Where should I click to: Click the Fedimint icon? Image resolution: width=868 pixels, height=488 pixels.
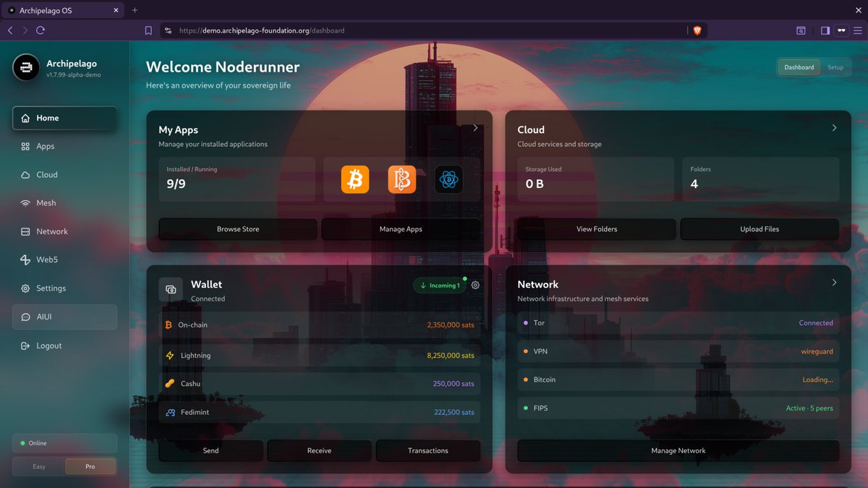coord(170,413)
